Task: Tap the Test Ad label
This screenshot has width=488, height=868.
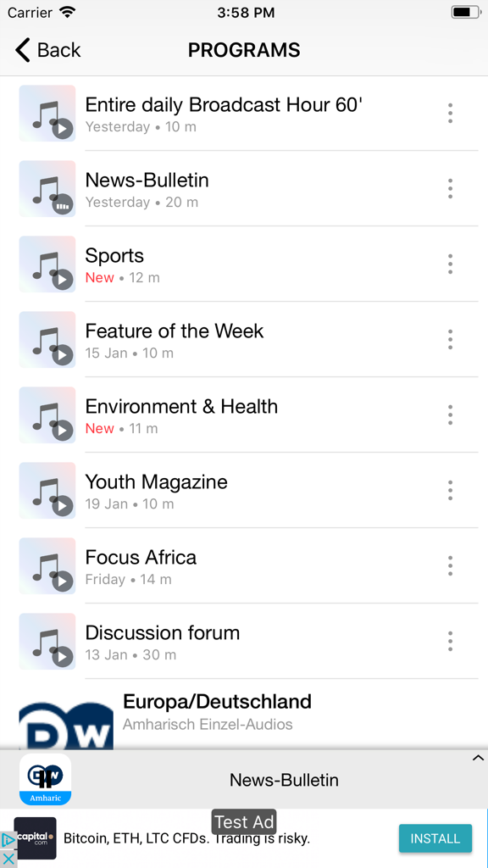Action: coord(244,821)
